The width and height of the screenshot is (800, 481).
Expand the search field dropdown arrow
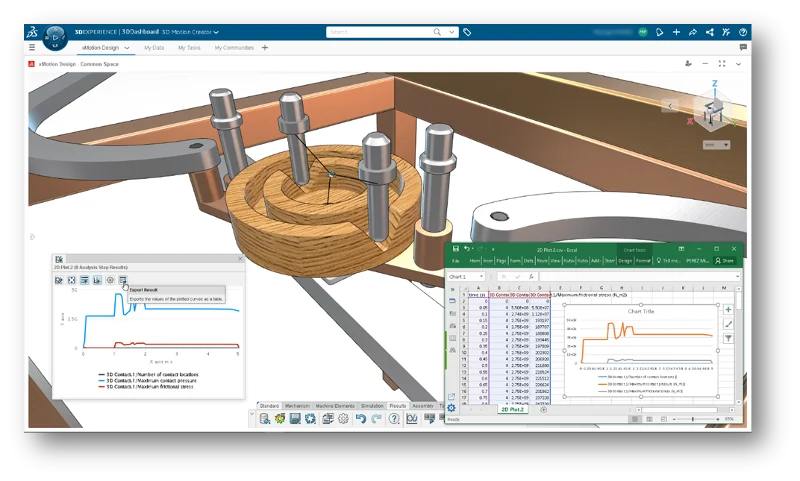coord(451,32)
